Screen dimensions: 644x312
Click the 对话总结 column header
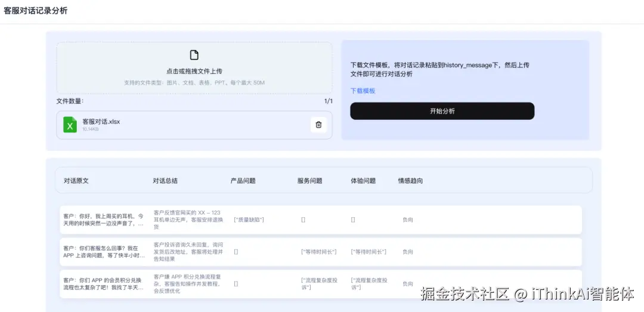pos(165,180)
